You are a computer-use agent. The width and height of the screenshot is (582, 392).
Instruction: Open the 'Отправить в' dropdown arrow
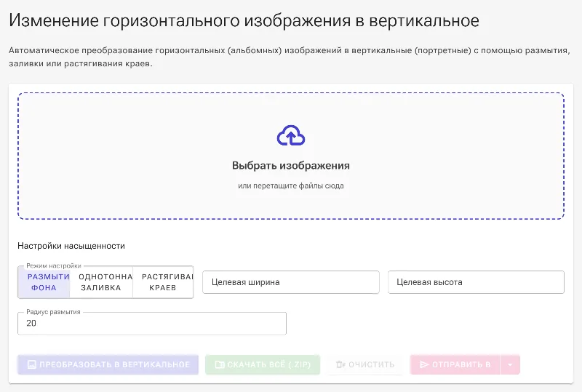tap(511, 364)
